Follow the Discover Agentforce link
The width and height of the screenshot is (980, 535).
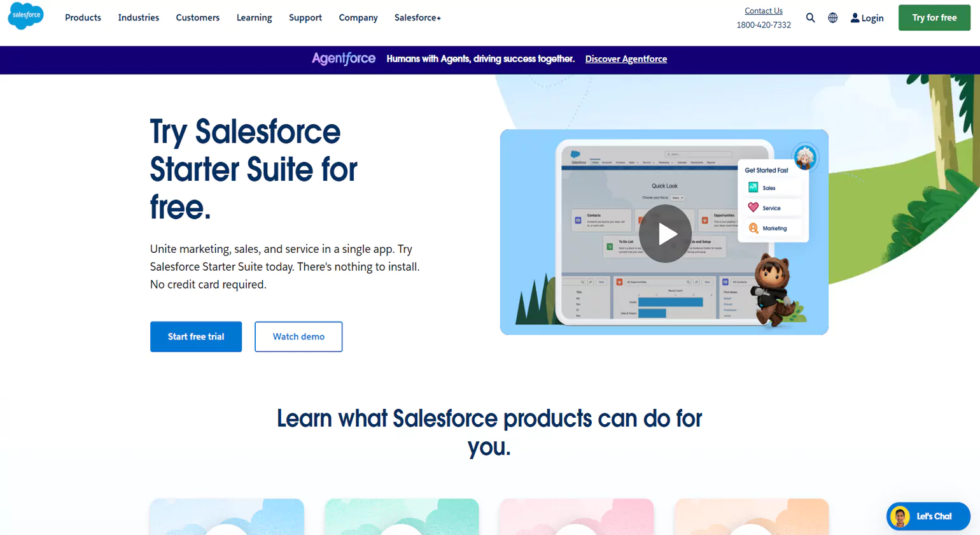[626, 59]
